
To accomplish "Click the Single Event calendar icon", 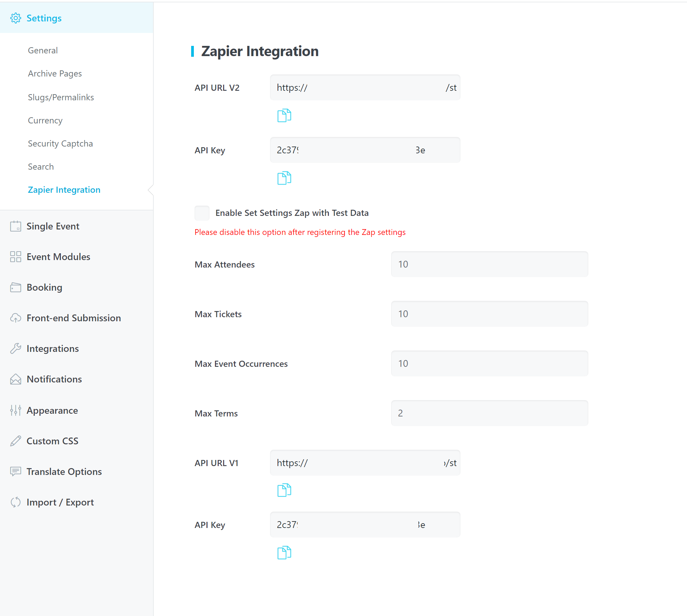I will (x=16, y=226).
